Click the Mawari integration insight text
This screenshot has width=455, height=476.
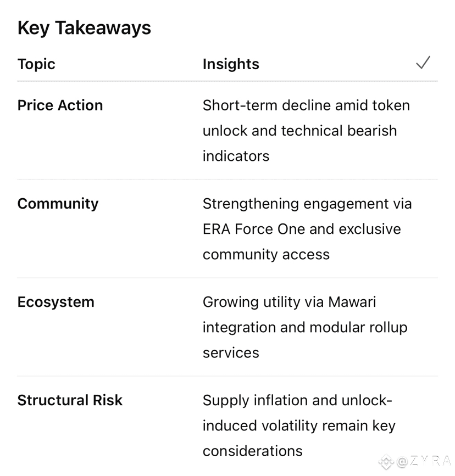[305, 327]
